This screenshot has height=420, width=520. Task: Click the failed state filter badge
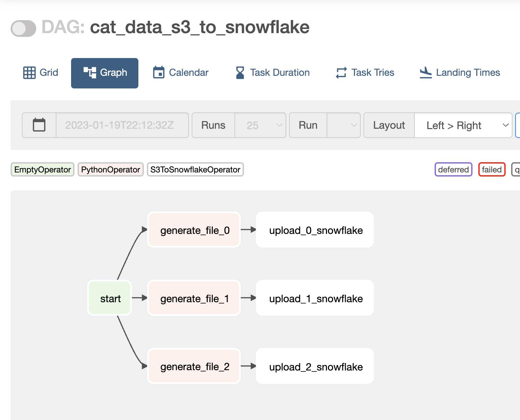492,169
